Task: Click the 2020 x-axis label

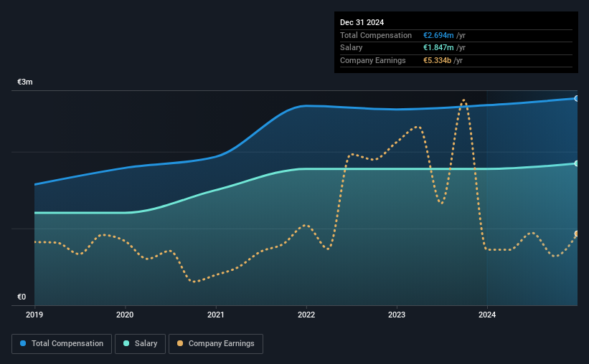Action: (x=125, y=315)
